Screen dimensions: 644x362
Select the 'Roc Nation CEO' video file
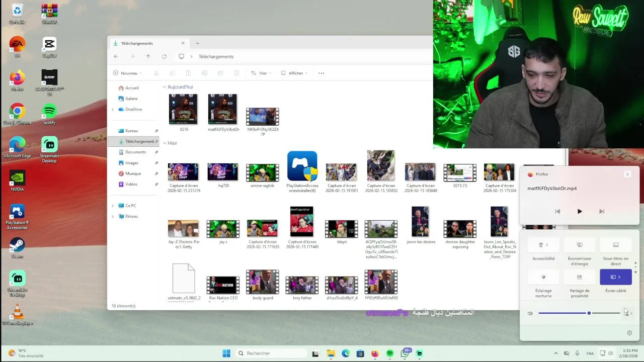point(223,288)
